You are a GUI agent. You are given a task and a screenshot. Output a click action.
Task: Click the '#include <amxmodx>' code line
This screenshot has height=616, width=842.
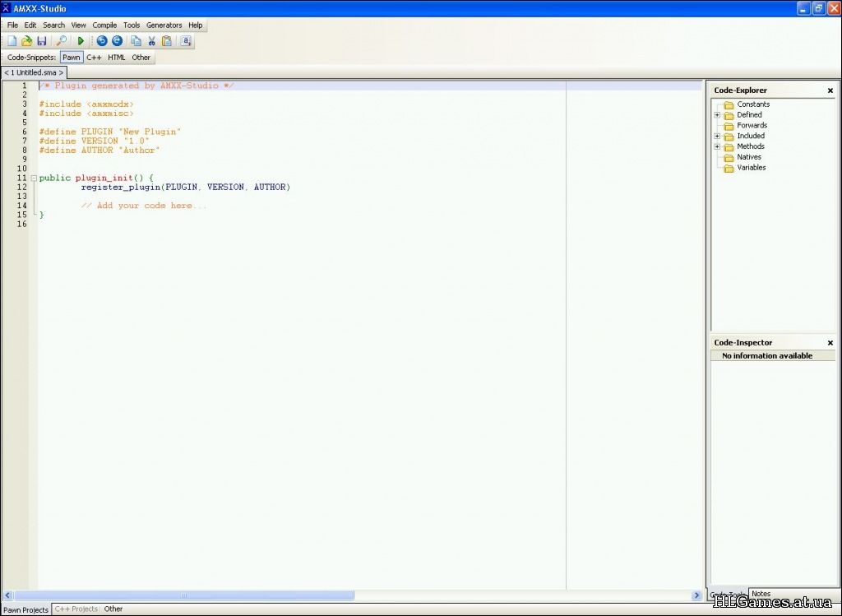coord(86,104)
